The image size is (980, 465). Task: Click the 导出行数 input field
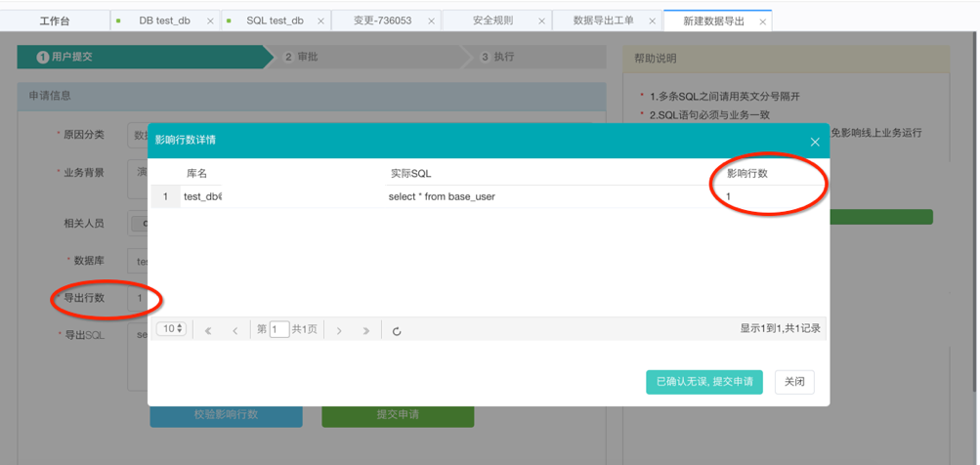coord(140,298)
